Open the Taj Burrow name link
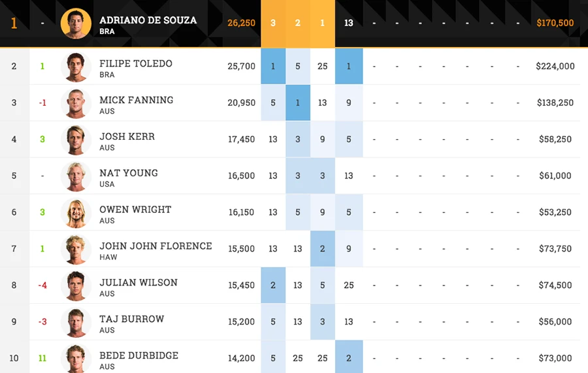The height and width of the screenshot is (373, 588). point(131,319)
